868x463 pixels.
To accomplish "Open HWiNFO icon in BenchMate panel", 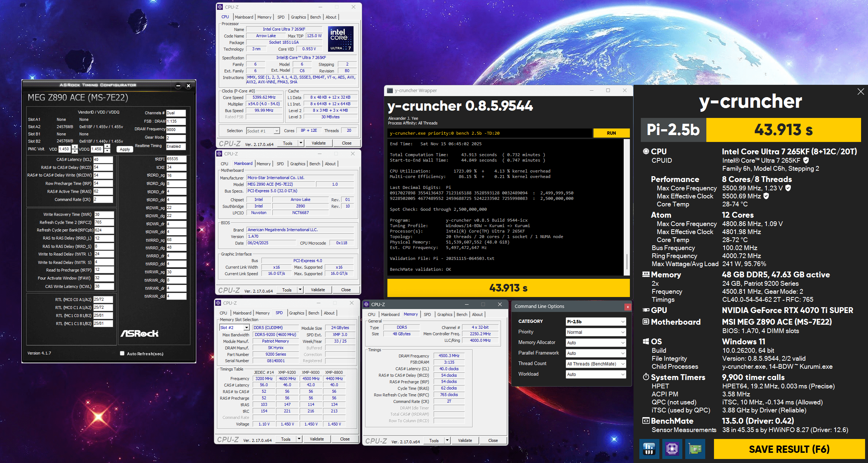I will [x=649, y=449].
